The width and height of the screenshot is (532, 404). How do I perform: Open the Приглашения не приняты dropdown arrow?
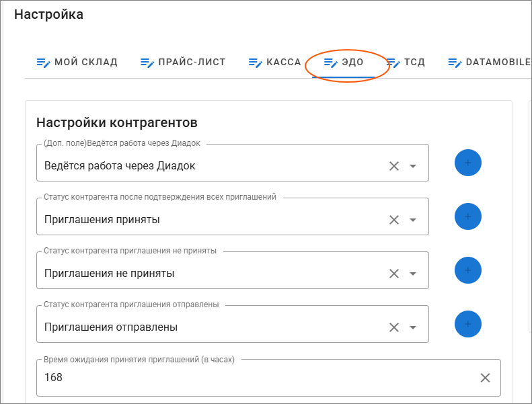click(x=413, y=274)
